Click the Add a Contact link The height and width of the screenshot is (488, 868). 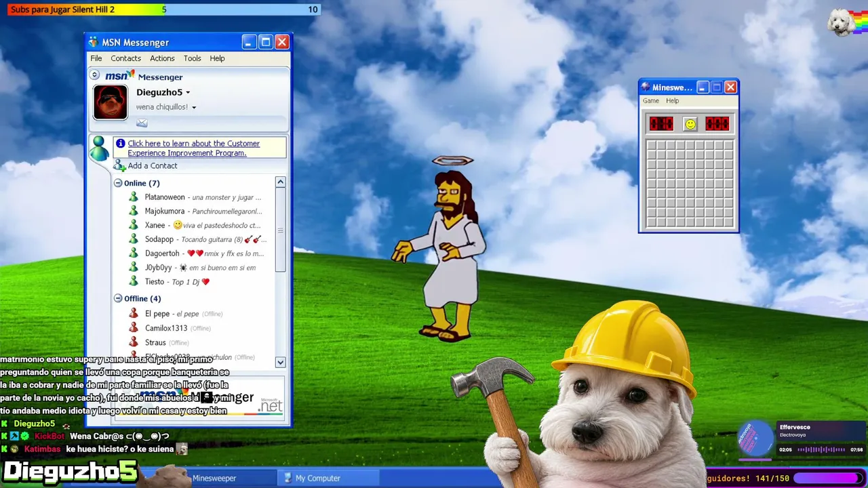click(x=153, y=166)
